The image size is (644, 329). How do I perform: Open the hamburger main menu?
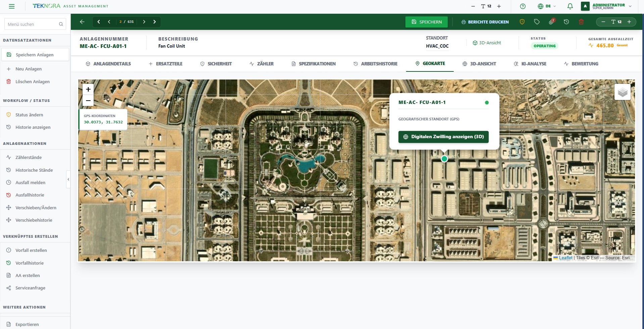pyautogui.click(x=12, y=6)
